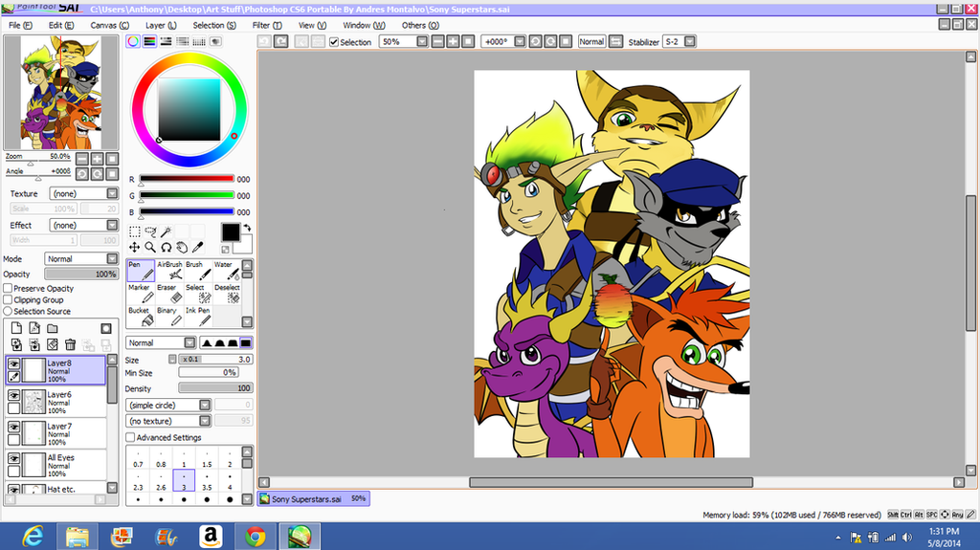Choose the Binary pen tool
980x550 pixels.
[x=169, y=317]
